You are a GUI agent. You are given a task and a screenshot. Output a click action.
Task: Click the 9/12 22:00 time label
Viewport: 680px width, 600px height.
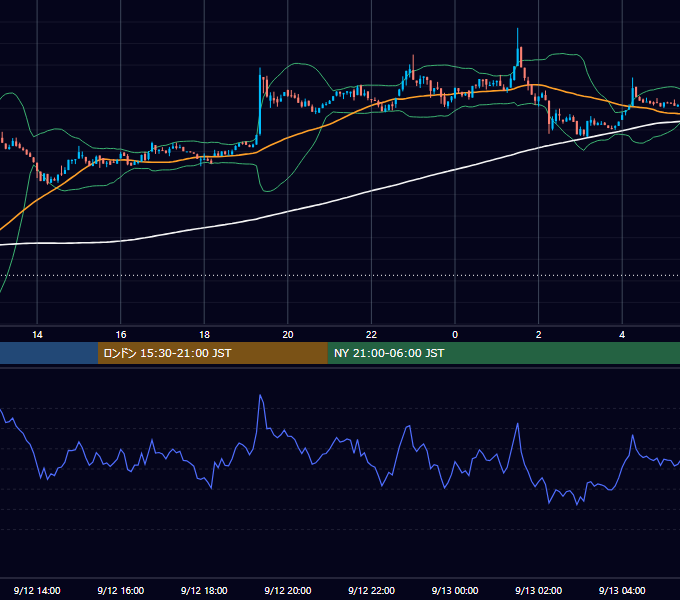pos(371,590)
